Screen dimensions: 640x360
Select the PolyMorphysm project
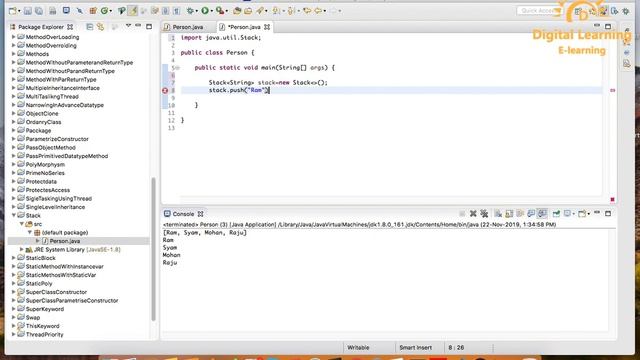tap(45, 164)
